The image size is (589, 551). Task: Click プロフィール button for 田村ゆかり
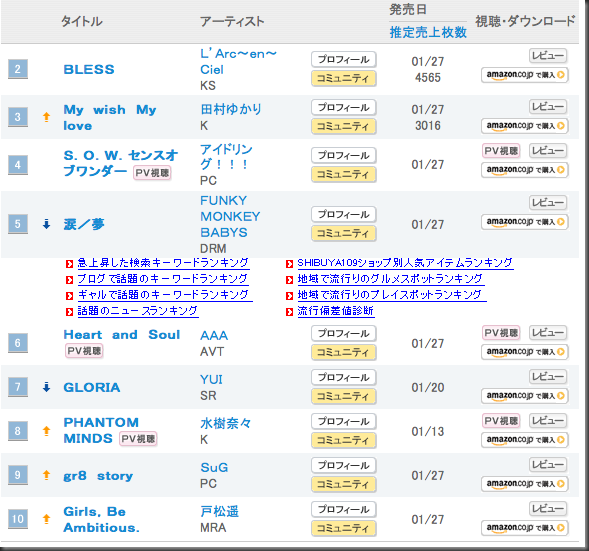[x=344, y=107]
